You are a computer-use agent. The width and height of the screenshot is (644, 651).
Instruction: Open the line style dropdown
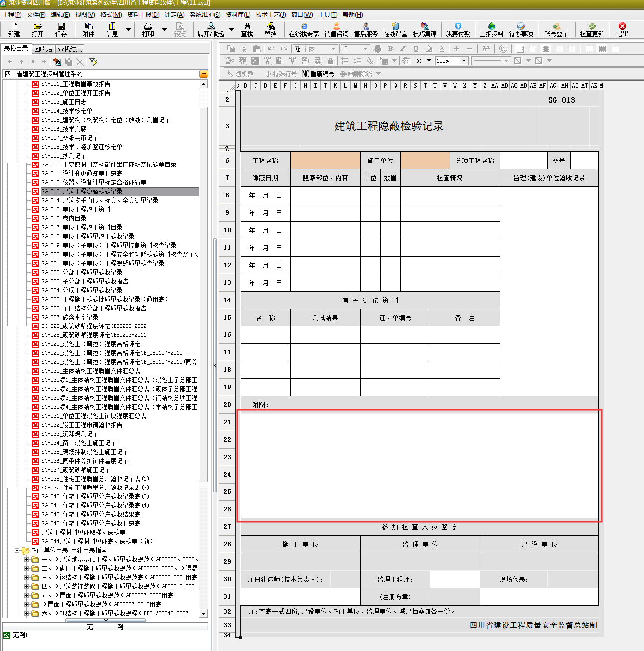coord(506,61)
